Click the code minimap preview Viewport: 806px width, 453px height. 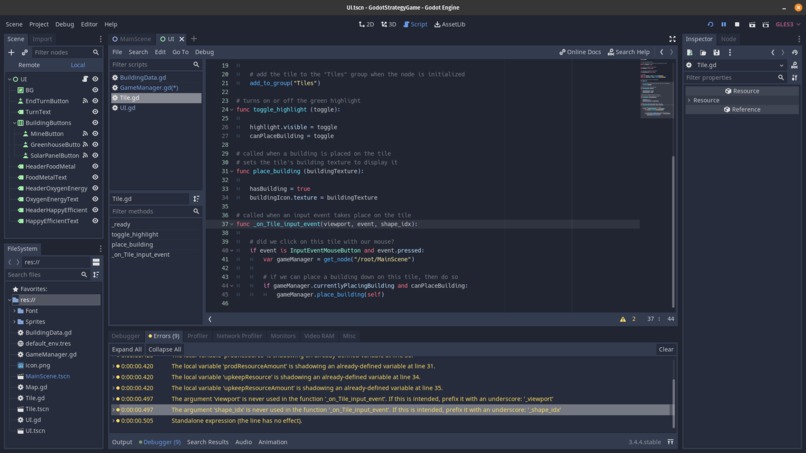pos(655,88)
